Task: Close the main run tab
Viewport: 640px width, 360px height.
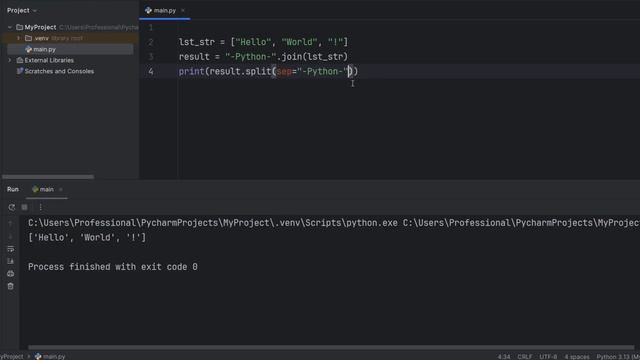Action: pos(61,189)
